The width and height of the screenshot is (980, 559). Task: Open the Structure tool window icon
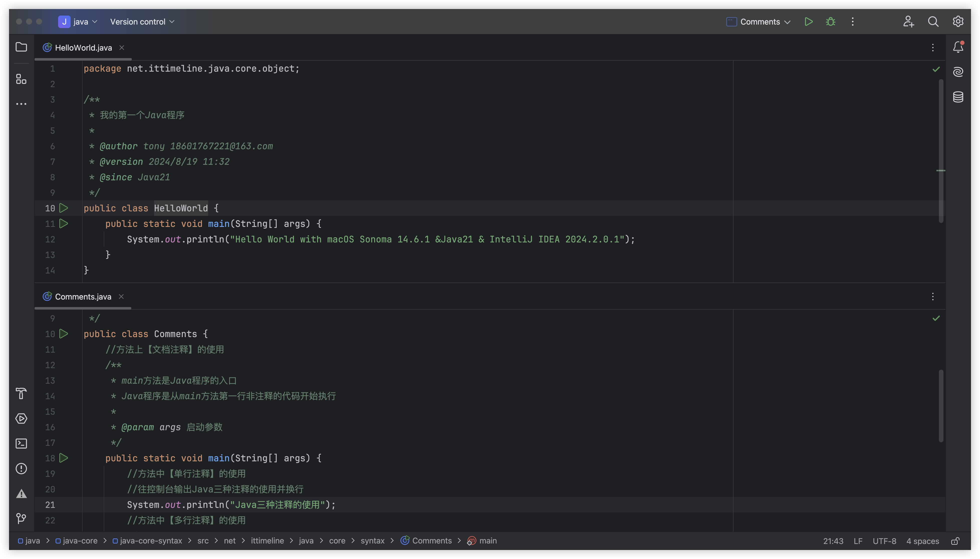click(x=21, y=79)
